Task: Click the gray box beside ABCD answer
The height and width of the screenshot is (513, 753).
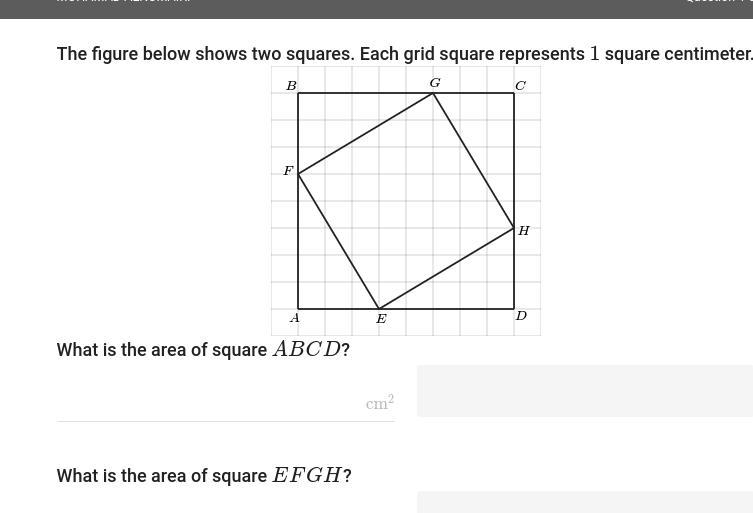Action: point(585,391)
